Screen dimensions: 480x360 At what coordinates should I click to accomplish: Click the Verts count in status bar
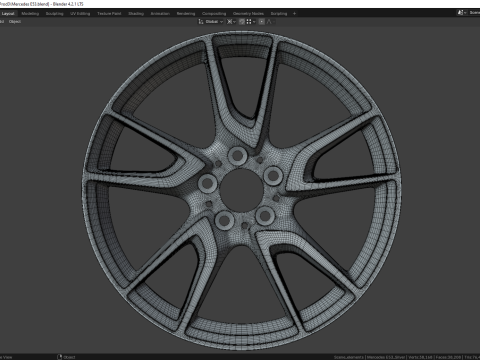click(x=421, y=357)
